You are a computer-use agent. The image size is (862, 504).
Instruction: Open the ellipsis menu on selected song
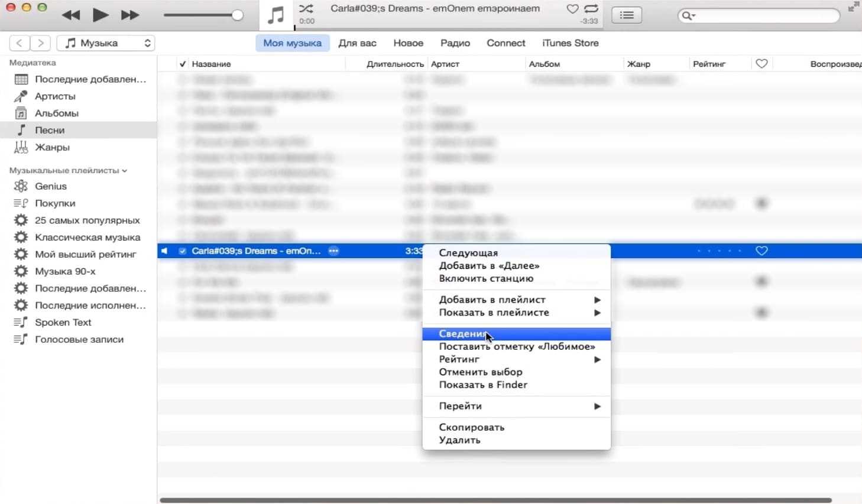tap(333, 251)
